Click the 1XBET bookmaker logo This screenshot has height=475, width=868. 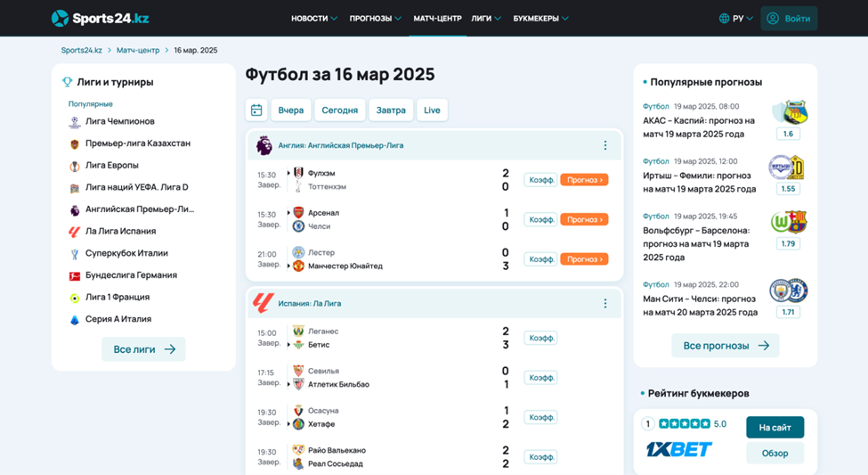(x=679, y=449)
